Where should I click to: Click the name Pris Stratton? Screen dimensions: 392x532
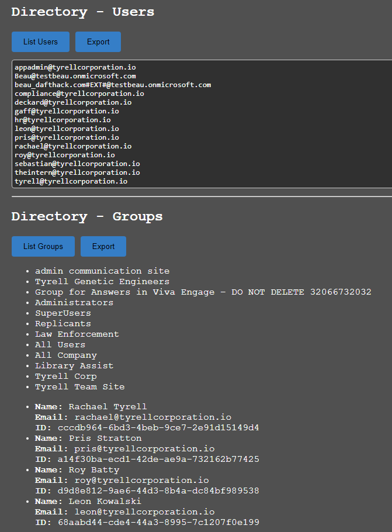tap(105, 438)
